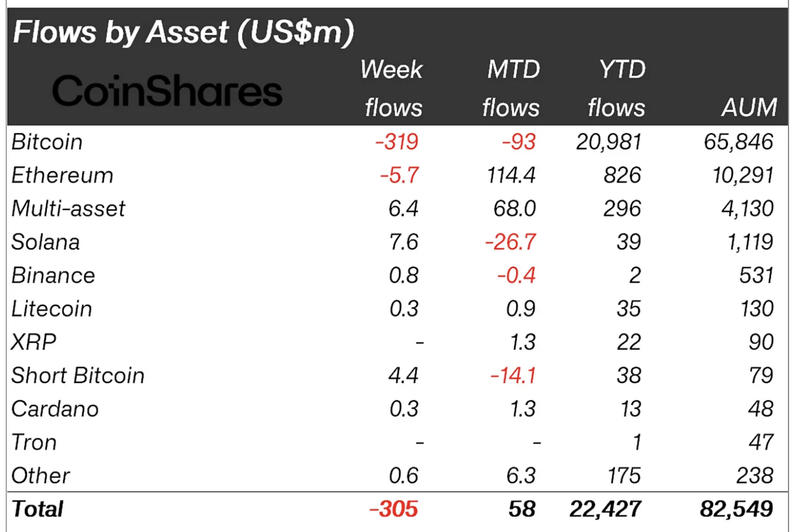This screenshot has width=796, height=532.
Task: Click the AUM column header
Action: [x=749, y=107]
